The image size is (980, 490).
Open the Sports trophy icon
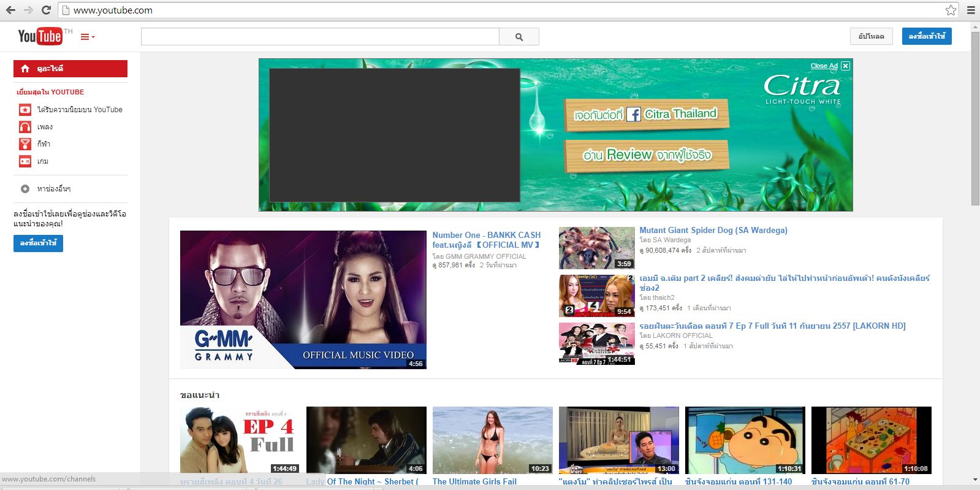pos(25,144)
